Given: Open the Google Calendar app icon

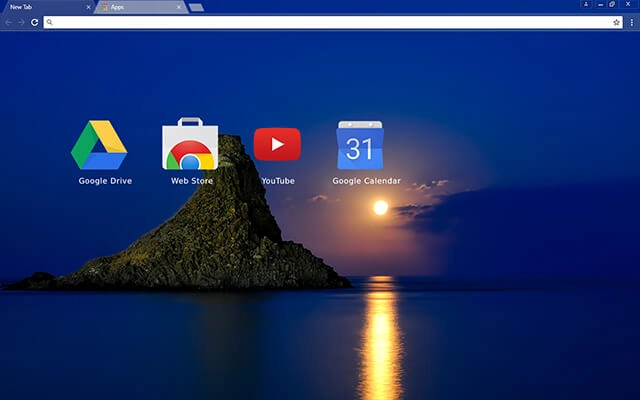Looking at the screenshot, I should tap(360, 145).
